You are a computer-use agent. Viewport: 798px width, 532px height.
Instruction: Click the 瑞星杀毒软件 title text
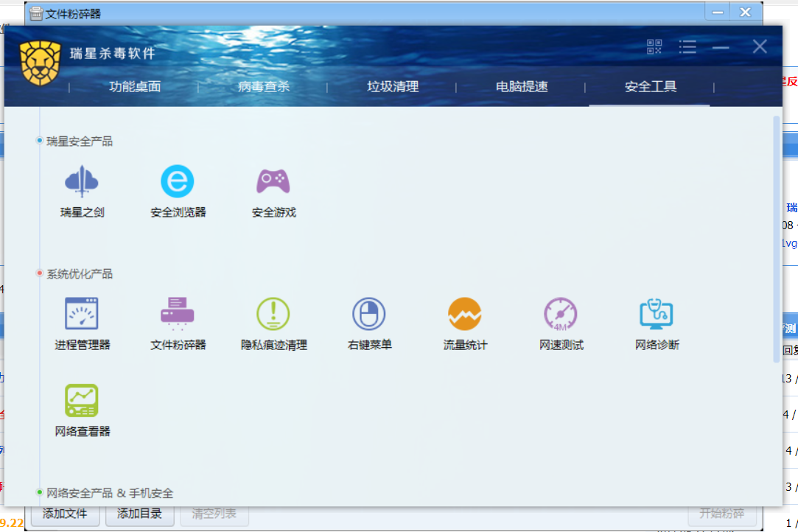pyautogui.click(x=113, y=53)
